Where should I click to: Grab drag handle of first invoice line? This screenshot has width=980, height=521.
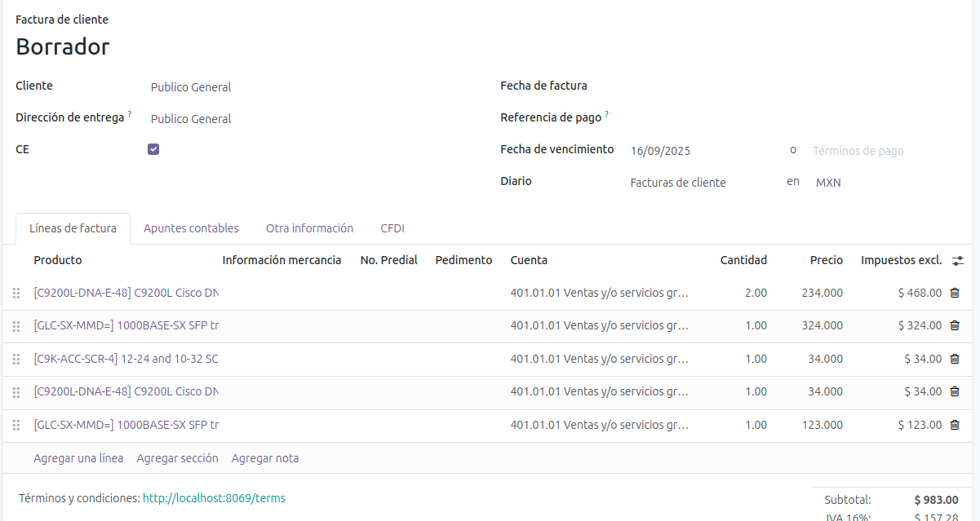pyautogui.click(x=16, y=293)
